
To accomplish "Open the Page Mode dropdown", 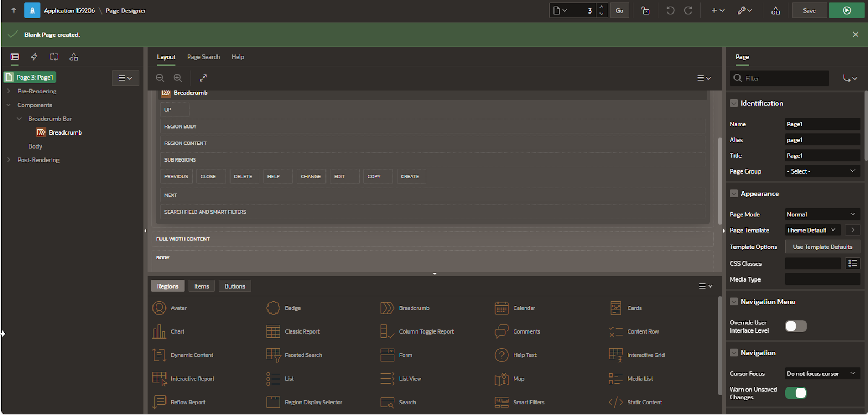I will point(822,214).
